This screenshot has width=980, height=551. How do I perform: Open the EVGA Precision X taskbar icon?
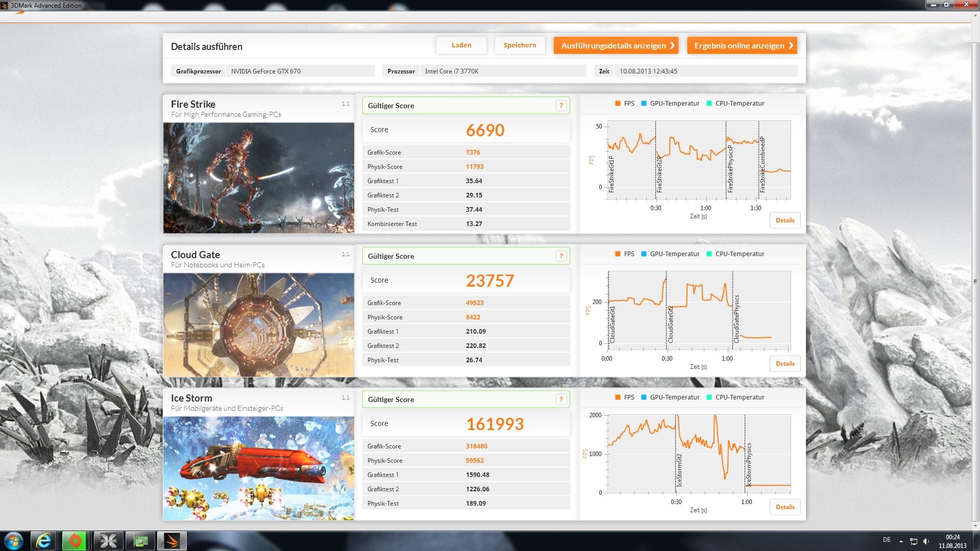tap(108, 541)
